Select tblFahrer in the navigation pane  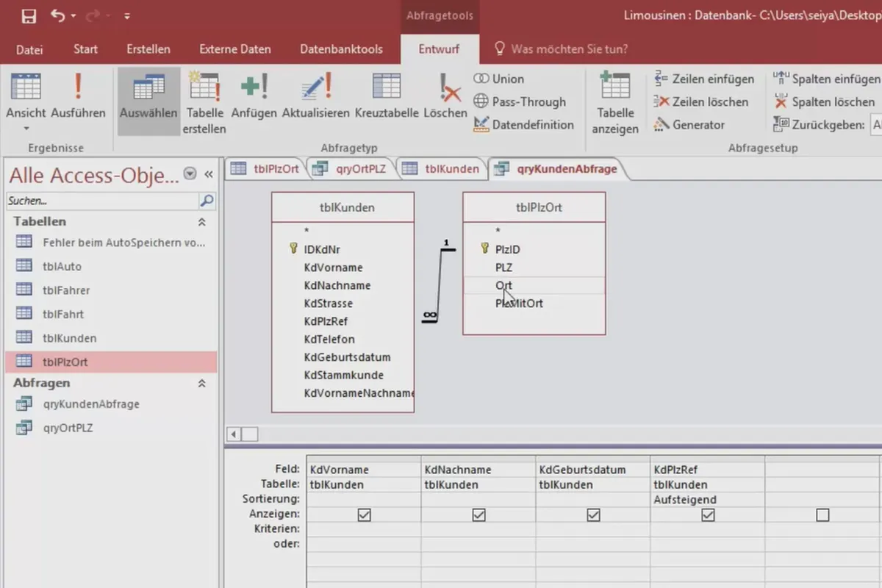point(110,290)
